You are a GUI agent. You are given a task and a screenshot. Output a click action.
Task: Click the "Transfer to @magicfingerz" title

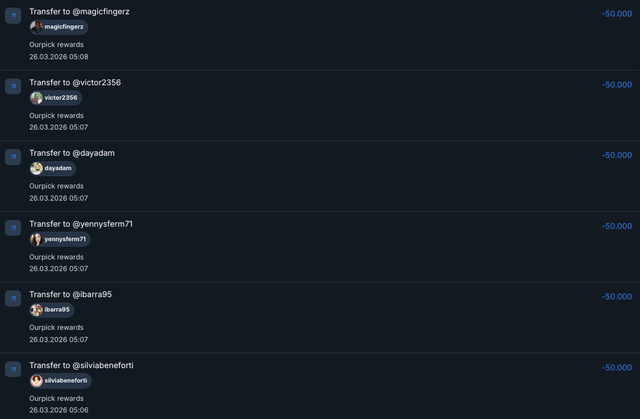click(x=79, y=11)
